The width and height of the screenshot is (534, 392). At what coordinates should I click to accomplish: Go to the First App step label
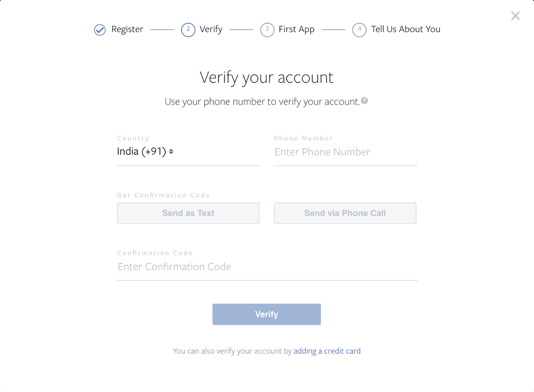[x=296, y=29]
